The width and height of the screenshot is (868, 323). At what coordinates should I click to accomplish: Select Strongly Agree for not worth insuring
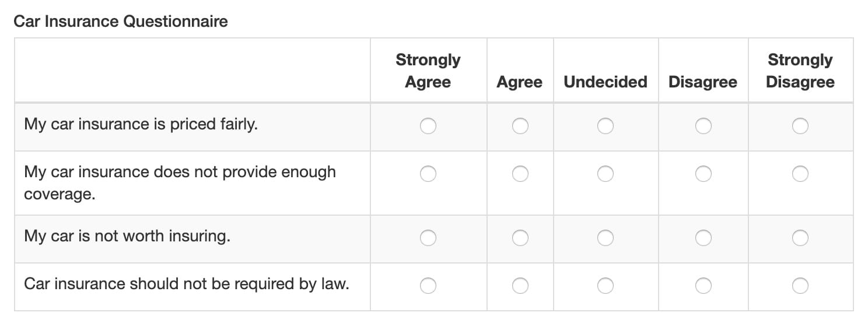coord(428,238)
